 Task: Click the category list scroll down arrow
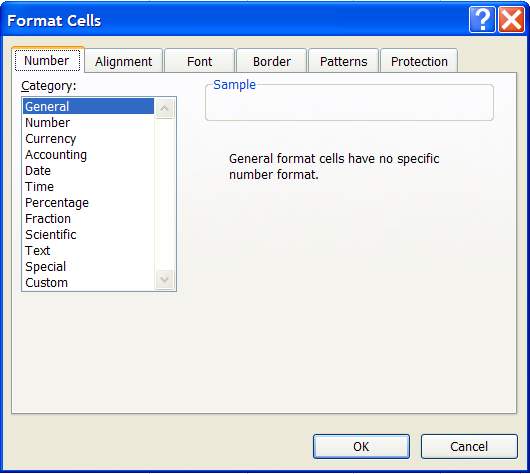[165, 279]
